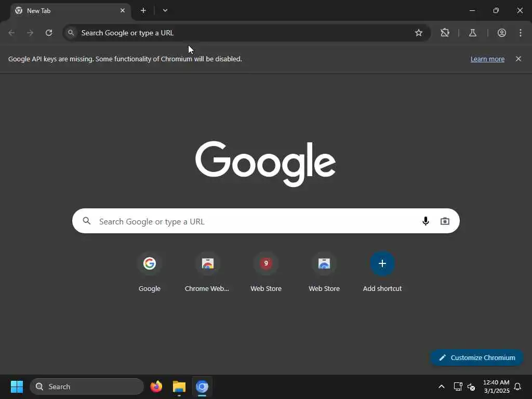
Task: Open the Windows Start menu
Action: (x=17, y=387)
